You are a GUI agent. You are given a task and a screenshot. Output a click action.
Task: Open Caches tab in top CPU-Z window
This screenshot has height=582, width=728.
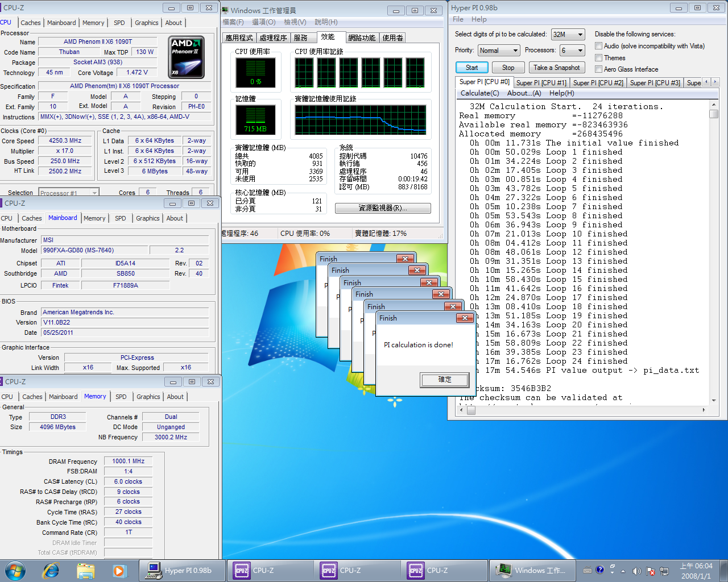[x=31, y=23]
